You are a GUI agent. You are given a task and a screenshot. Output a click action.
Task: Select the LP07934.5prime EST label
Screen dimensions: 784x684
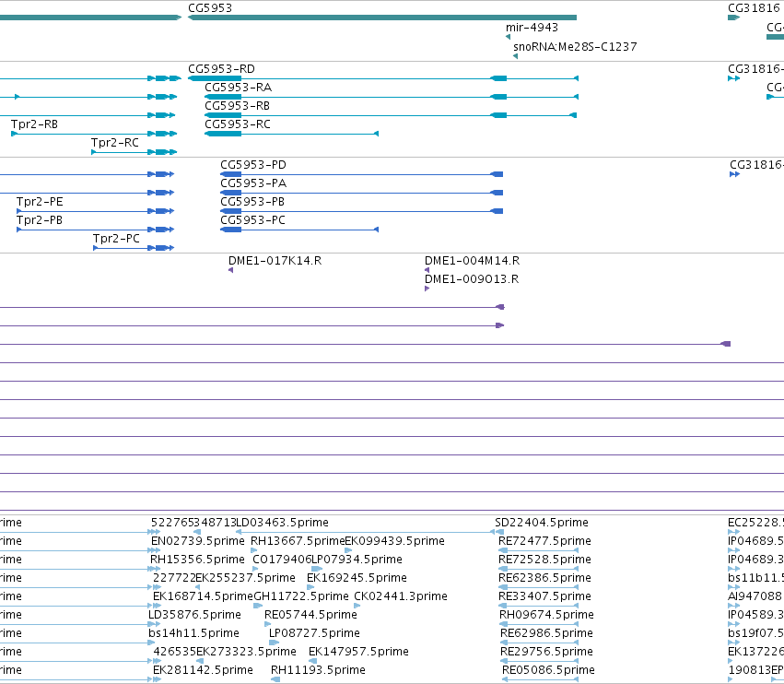357,560
